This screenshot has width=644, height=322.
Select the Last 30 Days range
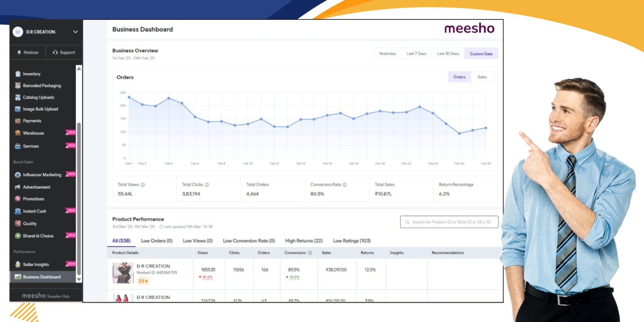(x=448, y=54)
